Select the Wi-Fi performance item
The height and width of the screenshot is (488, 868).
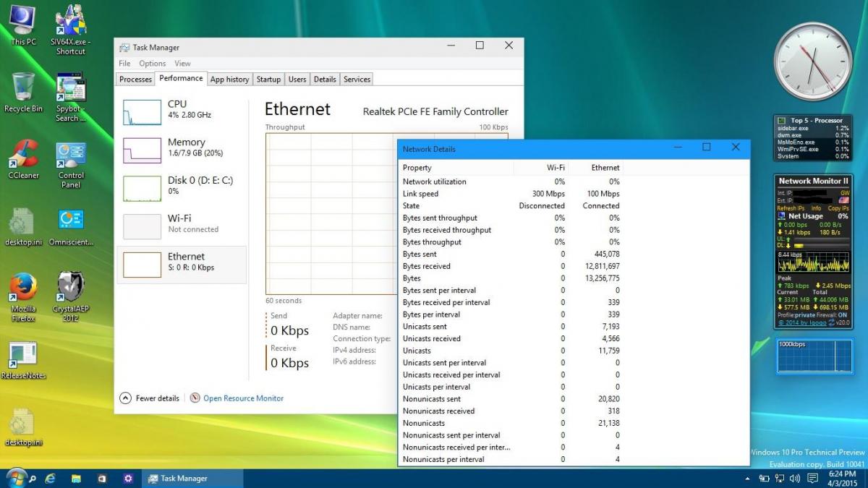coord(182,225)
